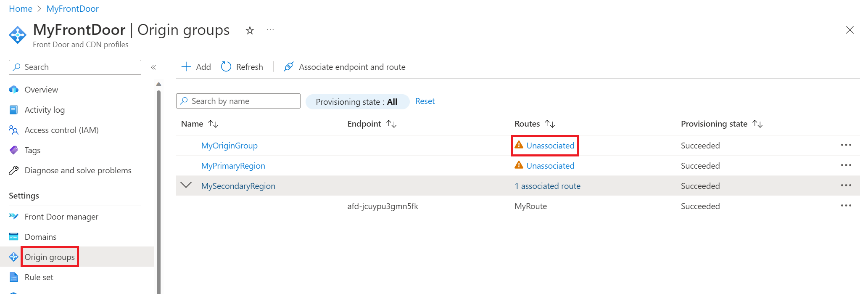Click the Tags icon in sidebar
Viewport: 868px width, 294px height.
pos(13,150)
